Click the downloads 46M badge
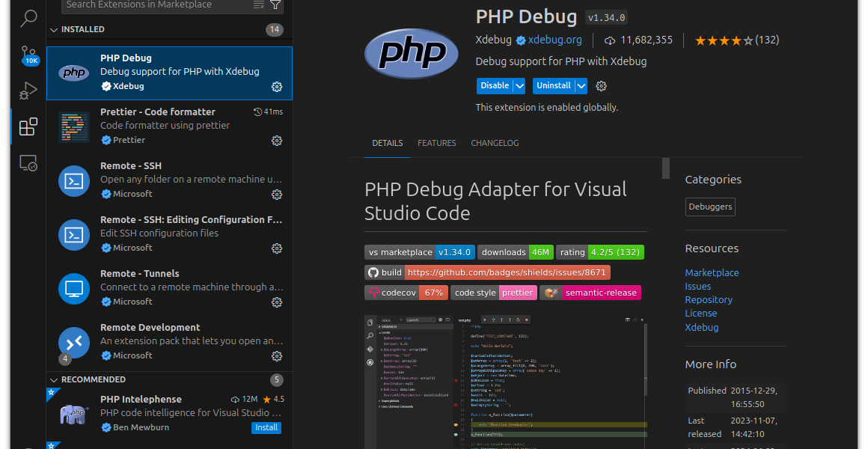Viewport: 868px width, 449px height. [516, 252]
